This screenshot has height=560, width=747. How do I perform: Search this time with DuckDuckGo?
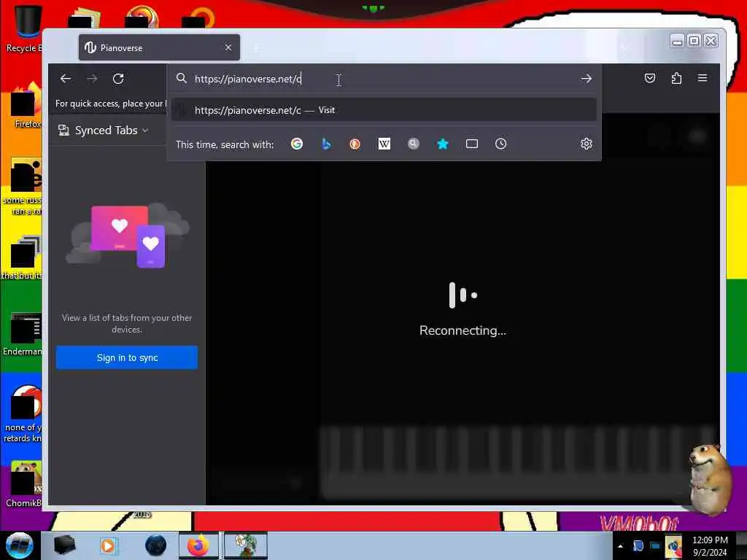pos(355,144)
